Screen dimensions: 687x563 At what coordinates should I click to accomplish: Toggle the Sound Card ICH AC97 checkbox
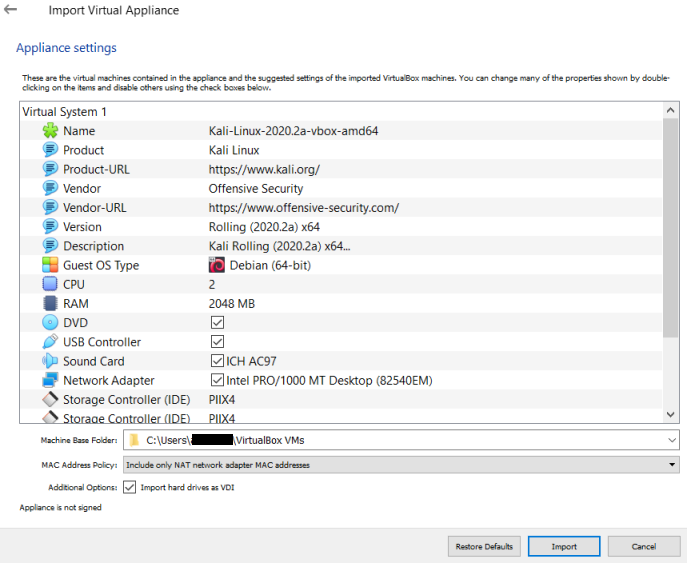[217, 361]
